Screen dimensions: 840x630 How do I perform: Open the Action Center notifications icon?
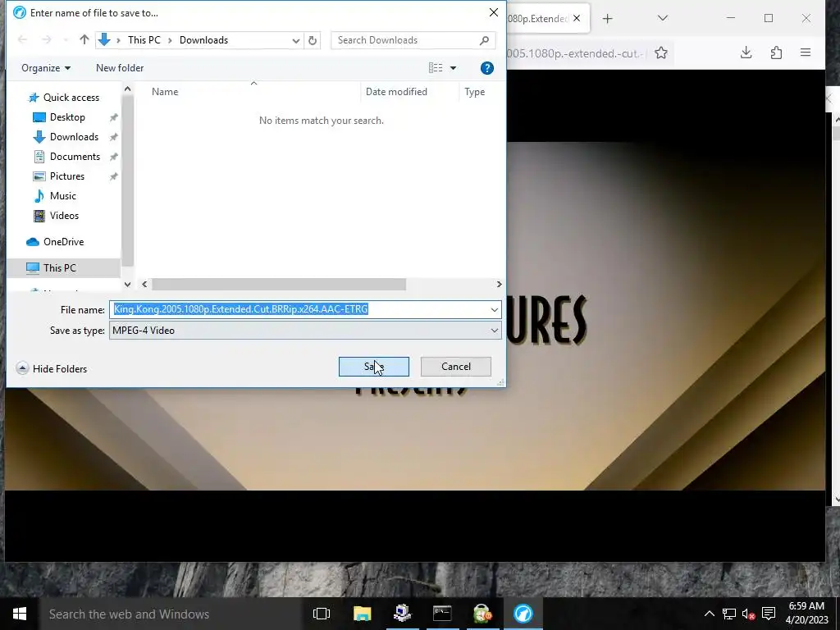click(769, 614)
